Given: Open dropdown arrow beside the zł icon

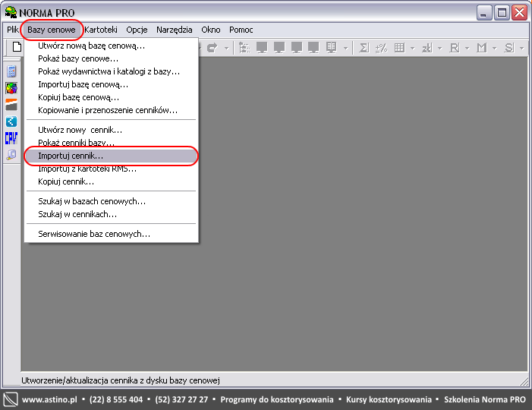Looking at the screenshot, I should coord(439,48).
